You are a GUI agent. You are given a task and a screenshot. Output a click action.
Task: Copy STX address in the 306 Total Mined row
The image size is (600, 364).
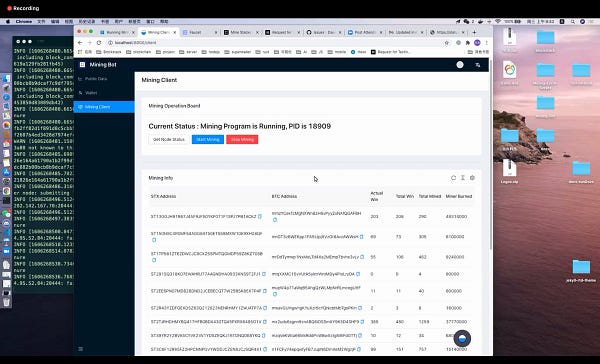[x=154, y=240]
